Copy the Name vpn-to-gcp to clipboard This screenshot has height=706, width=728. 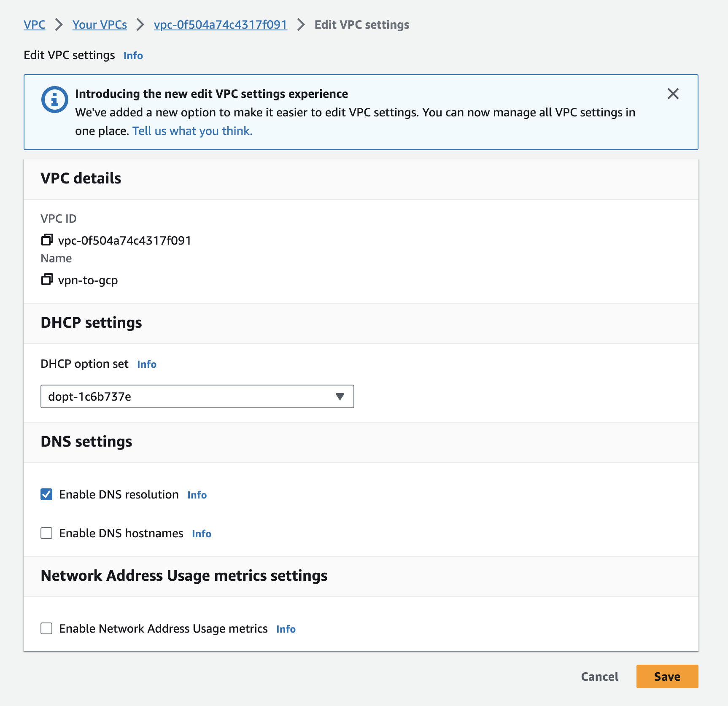click(46, 280)
